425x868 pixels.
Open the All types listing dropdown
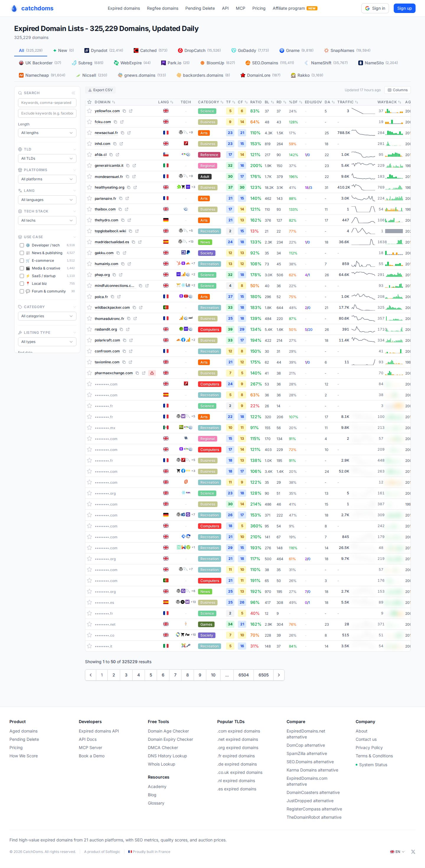[47, 342]
